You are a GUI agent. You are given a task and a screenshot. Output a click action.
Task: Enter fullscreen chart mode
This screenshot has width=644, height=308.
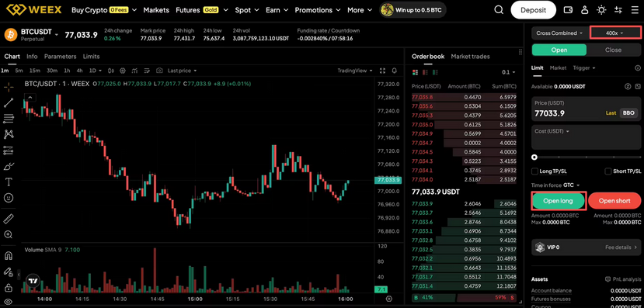[383, 71]
